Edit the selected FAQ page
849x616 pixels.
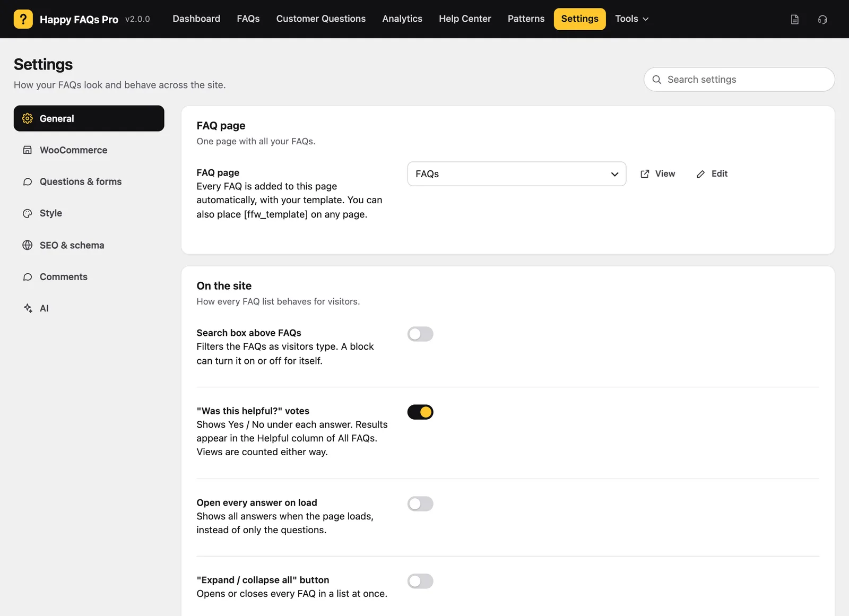tap(712, 174)
